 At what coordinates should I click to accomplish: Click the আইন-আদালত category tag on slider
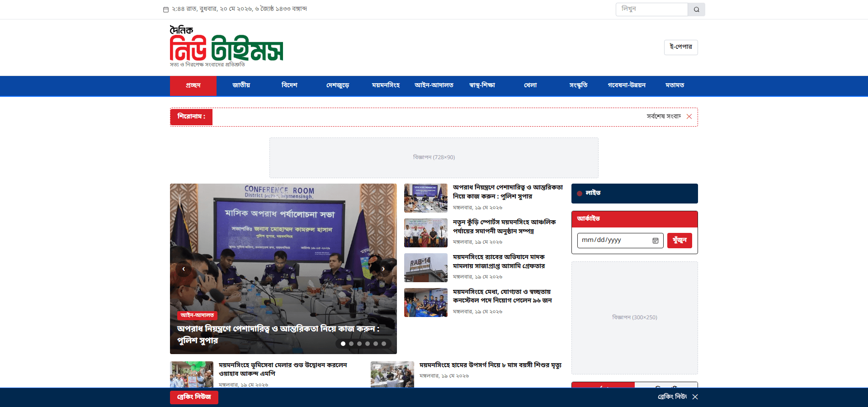pyautogui.click(x=197, y=315)
